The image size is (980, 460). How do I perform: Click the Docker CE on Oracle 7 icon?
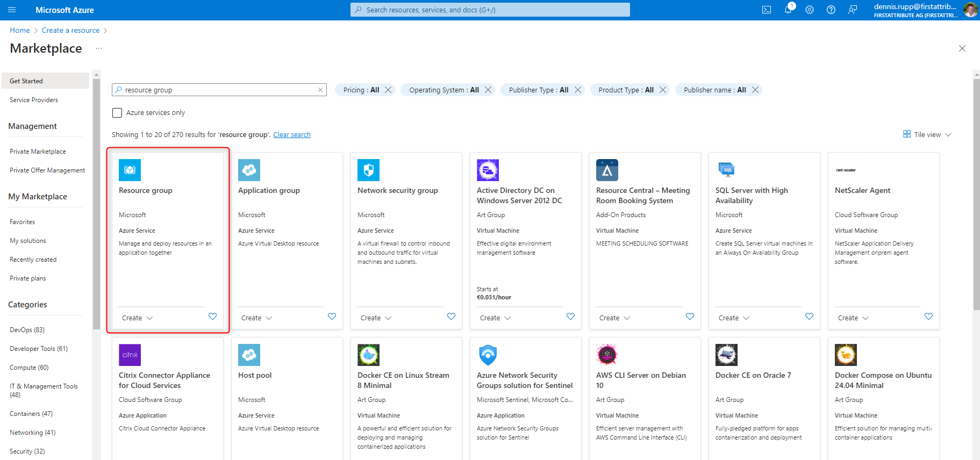pyautogui.click(x=726, y=355)
